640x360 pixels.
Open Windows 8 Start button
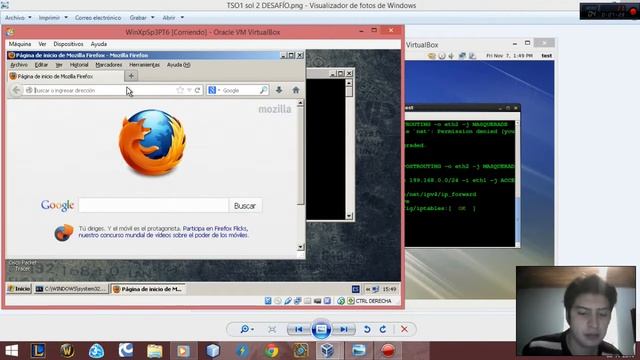coord(11,351)
